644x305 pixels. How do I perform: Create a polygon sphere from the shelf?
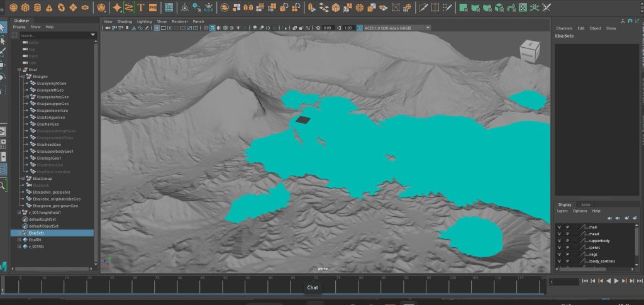[14, 8]
